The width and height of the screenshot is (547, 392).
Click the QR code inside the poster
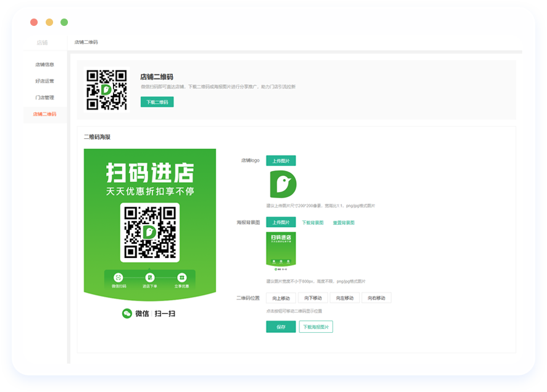pos(149,232)
